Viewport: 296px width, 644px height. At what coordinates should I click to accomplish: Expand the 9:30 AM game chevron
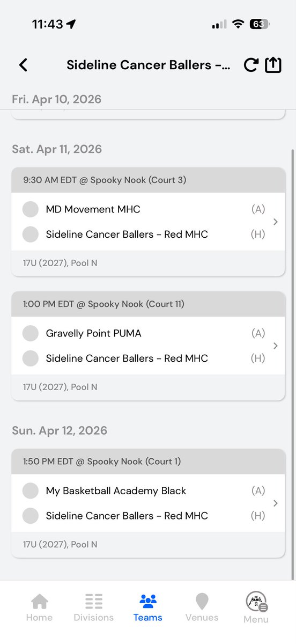click(x=275, y=222)
